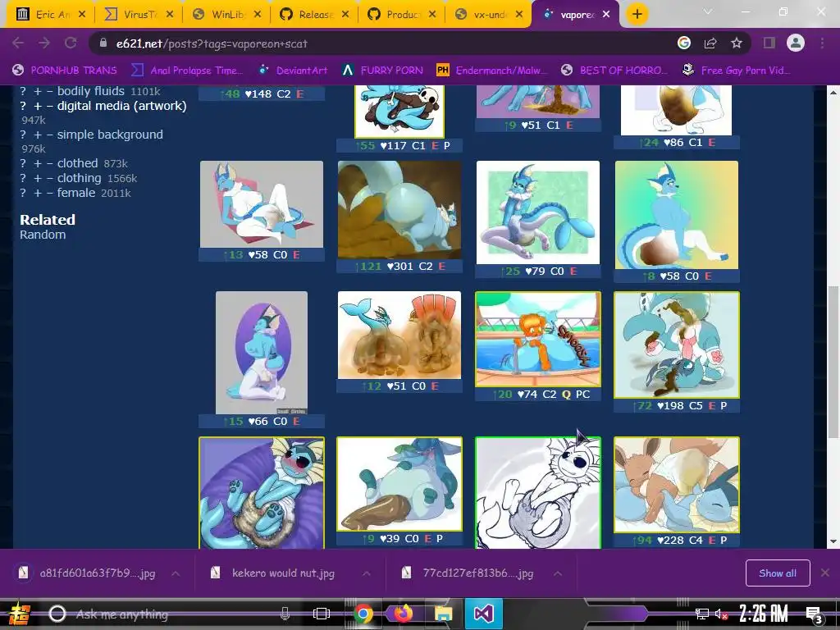Click the network status tray icon
The width and height of the screenshot is (840, 630).
pyautogui.click(x=702, y=614)
